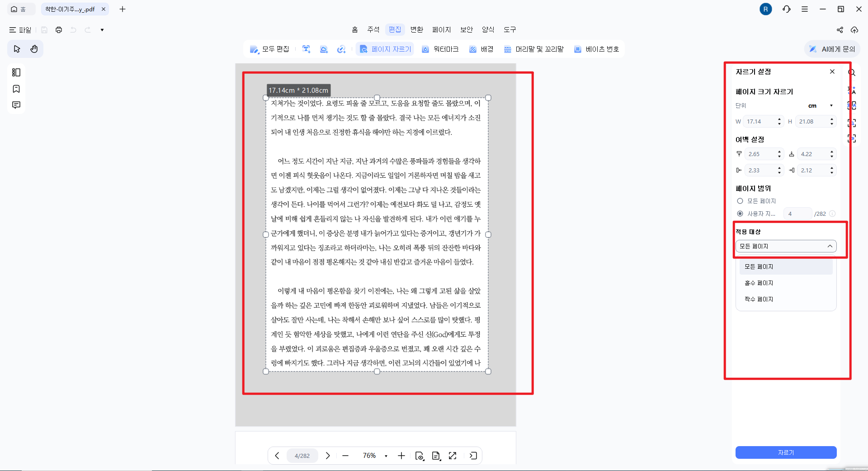
Task: Open the view mode eye icon
Action: click(420, 456)
